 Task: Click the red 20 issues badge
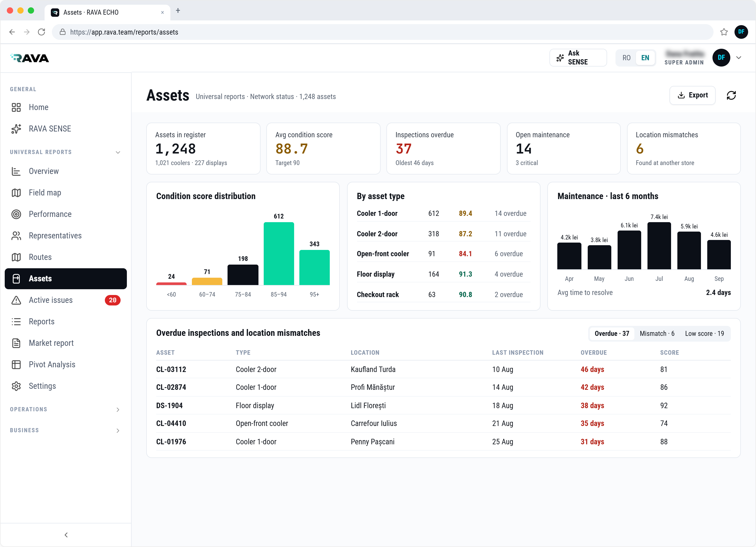tap(112, 300)
